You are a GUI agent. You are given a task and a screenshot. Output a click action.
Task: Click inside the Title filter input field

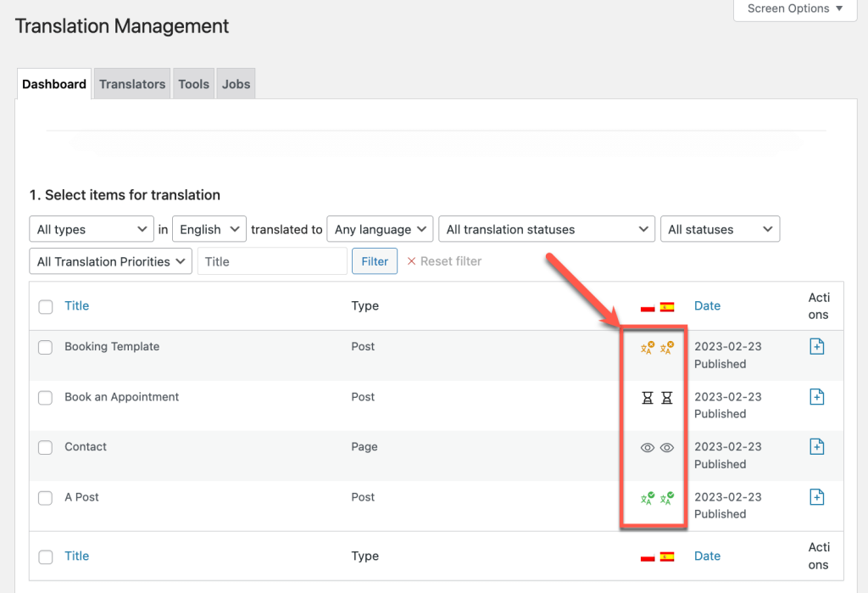coord(271,261)
